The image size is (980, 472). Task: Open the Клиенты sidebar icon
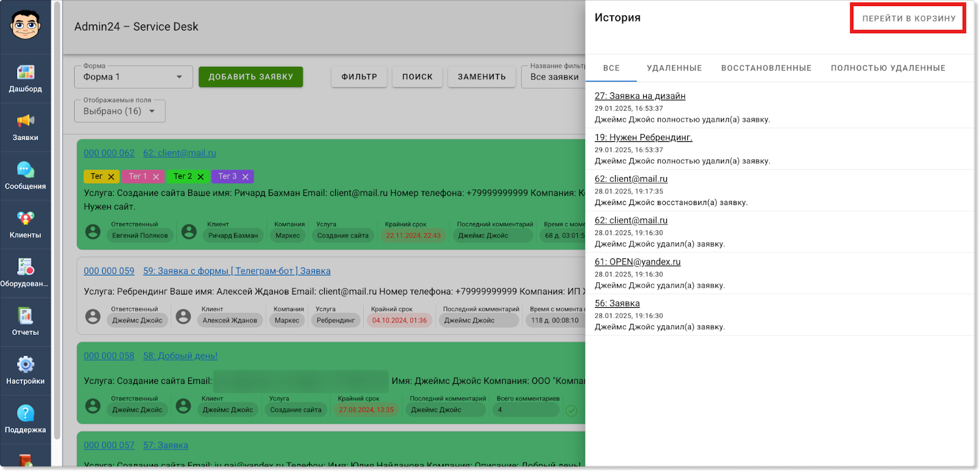pos(25,218)
